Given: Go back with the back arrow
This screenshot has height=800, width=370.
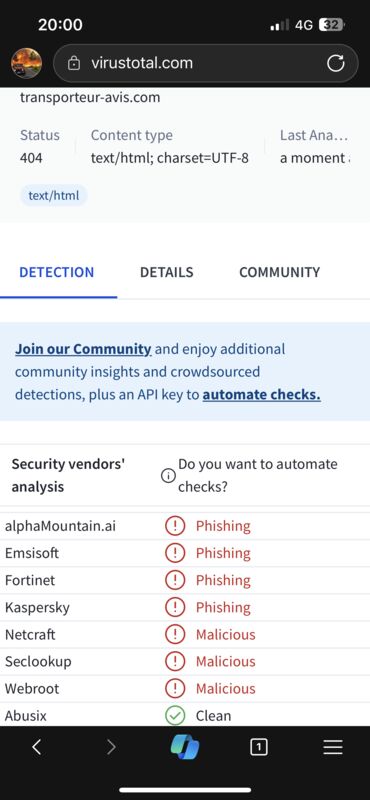Looking at the screenshot, I should pos(36,747).
